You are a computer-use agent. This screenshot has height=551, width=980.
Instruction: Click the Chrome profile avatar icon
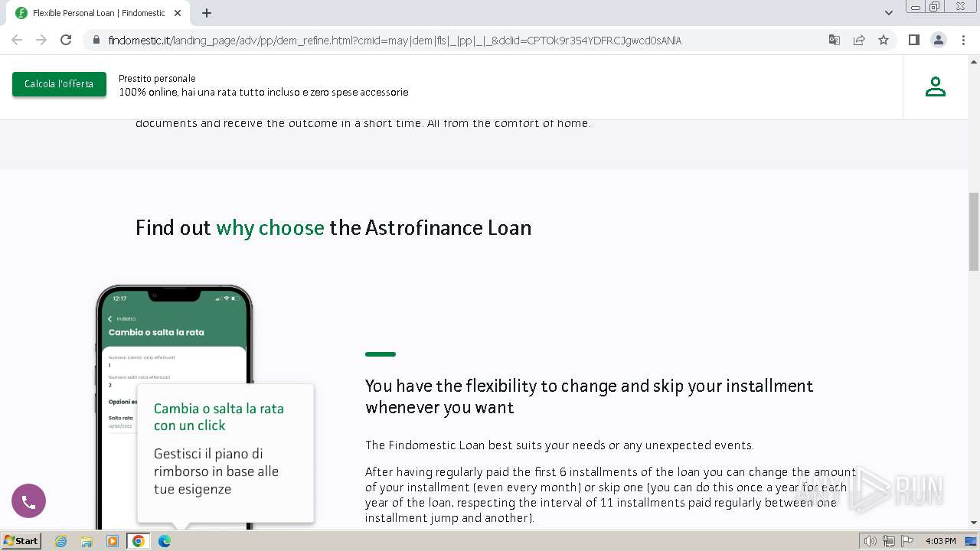coord(938,40)
